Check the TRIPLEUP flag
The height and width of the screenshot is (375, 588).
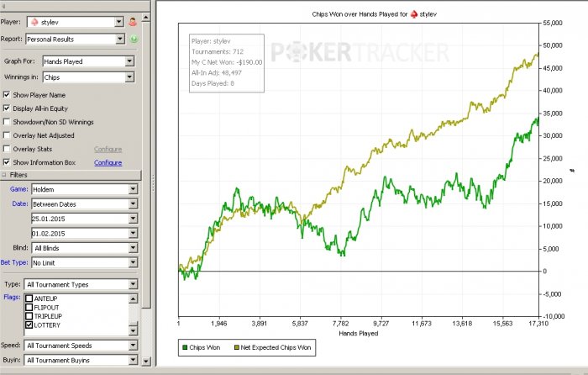[x=29, y=316]
